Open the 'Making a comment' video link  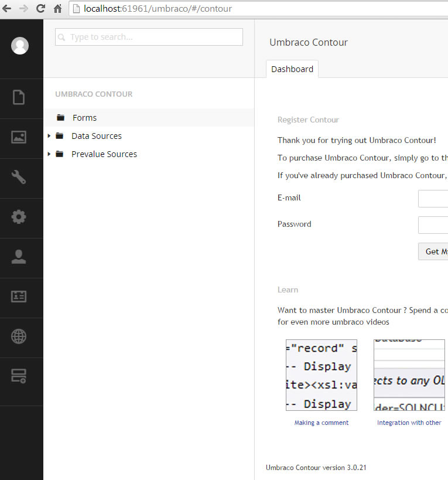coord(322,423)
